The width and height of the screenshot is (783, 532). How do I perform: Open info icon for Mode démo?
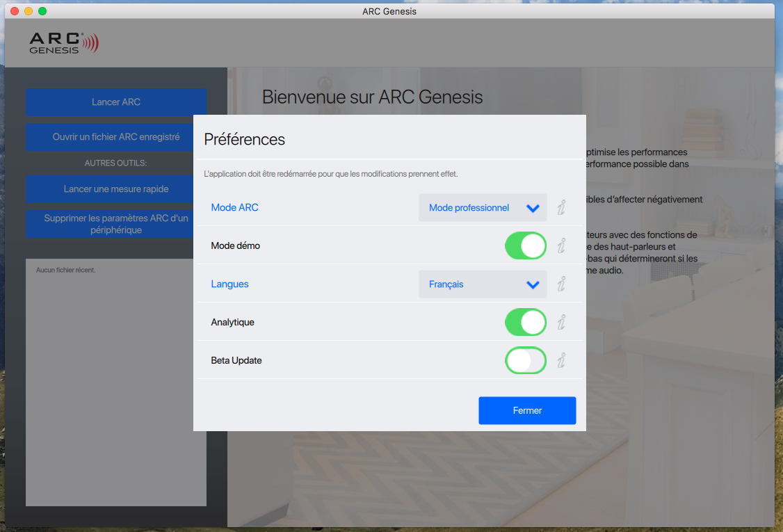561,245
